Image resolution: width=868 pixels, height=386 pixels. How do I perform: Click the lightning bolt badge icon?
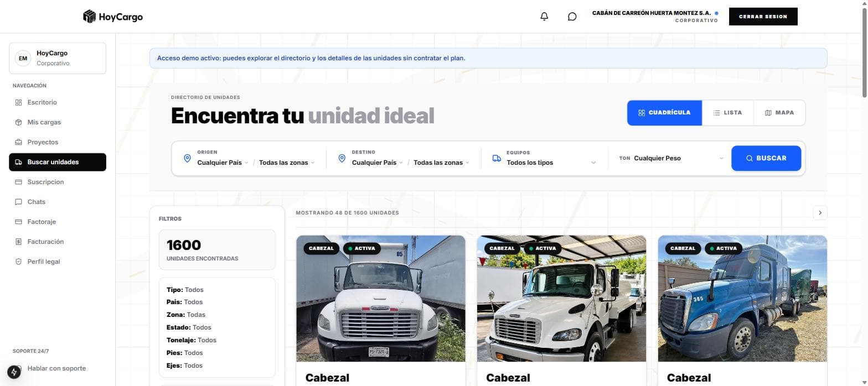point(14,372)
